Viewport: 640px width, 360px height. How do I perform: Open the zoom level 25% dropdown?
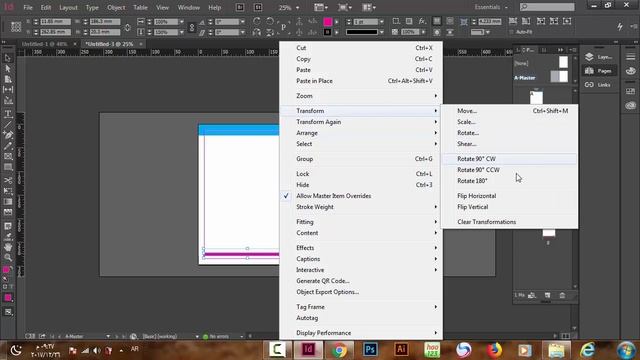click(297, 8)
